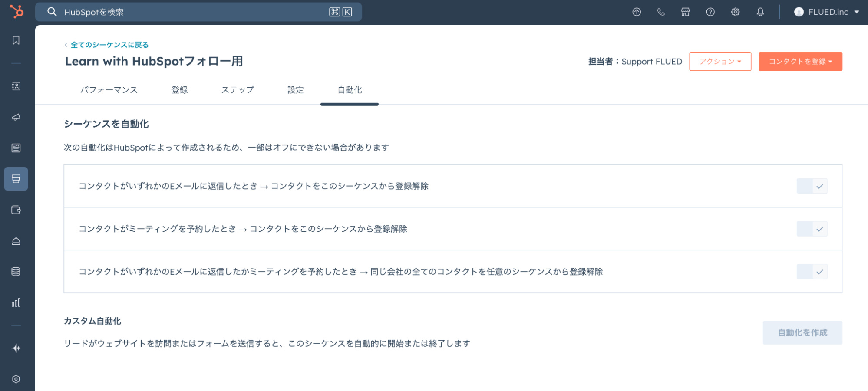Click the HubSpot sprocket logo
Viewport: 868px width, 391px height.
pos(17,12)
